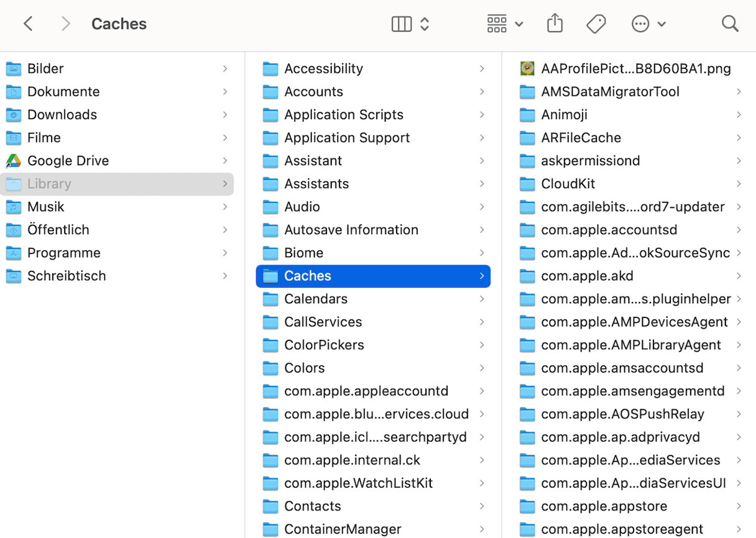This screenshot has height=538, width=756.
Task: Open Finder search magnifier
Action: click(x=730, y=24)
